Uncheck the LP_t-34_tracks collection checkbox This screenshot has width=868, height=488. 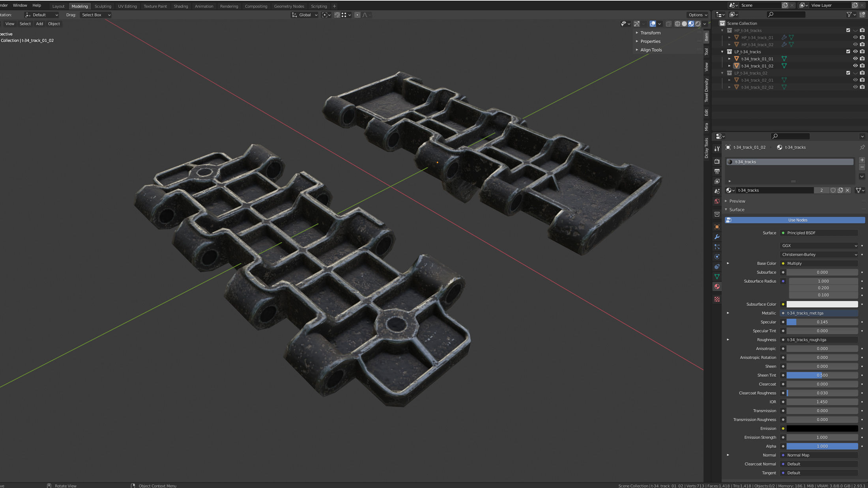(848, 52)
